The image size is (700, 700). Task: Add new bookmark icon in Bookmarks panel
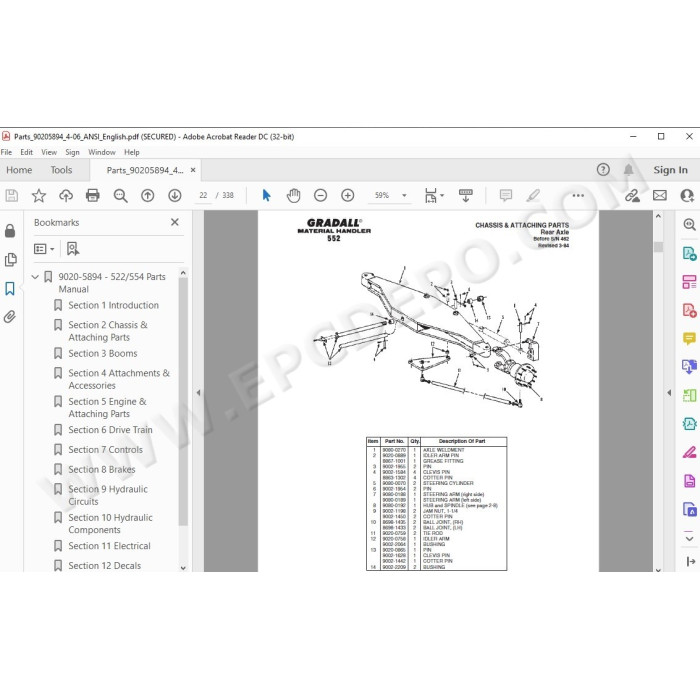73,249
